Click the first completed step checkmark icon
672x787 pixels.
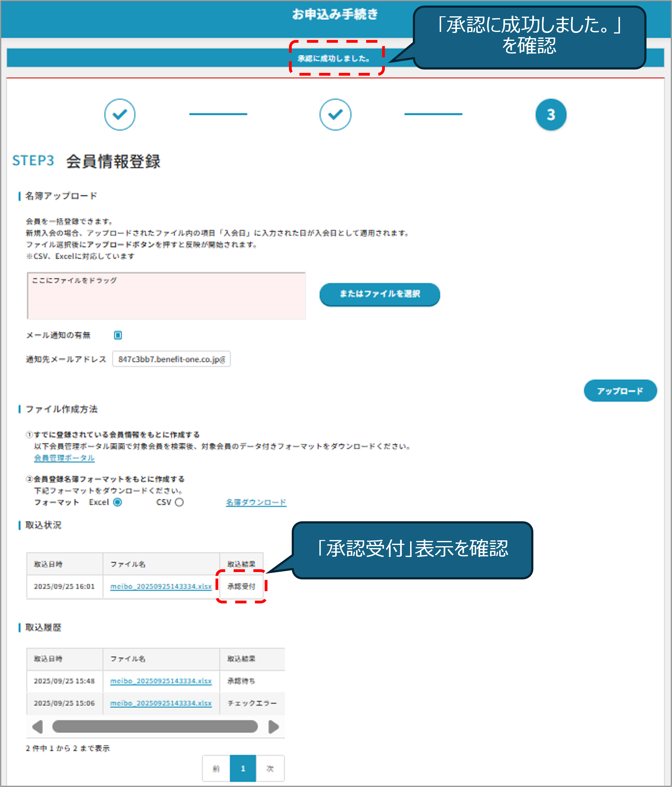(x=120, y=114)
